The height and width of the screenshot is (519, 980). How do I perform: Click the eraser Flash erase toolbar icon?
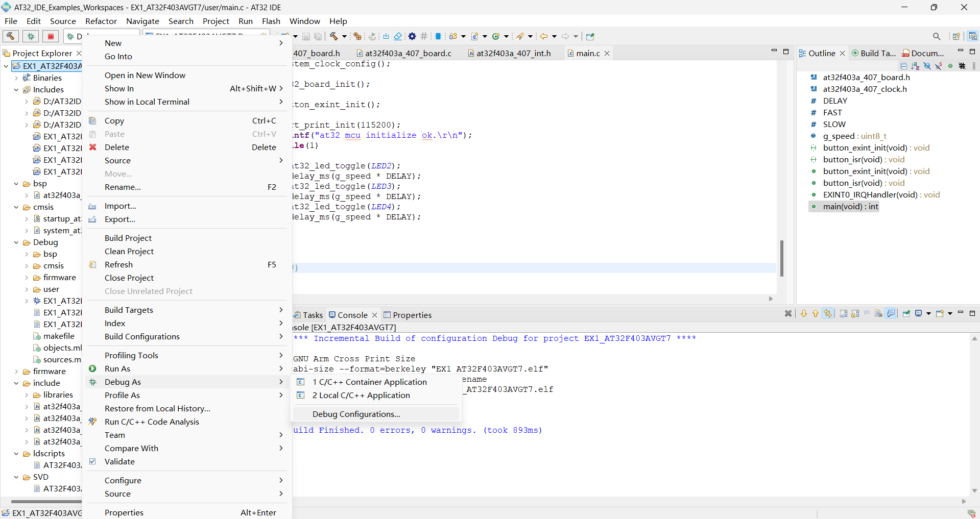(x=398, y=36)
